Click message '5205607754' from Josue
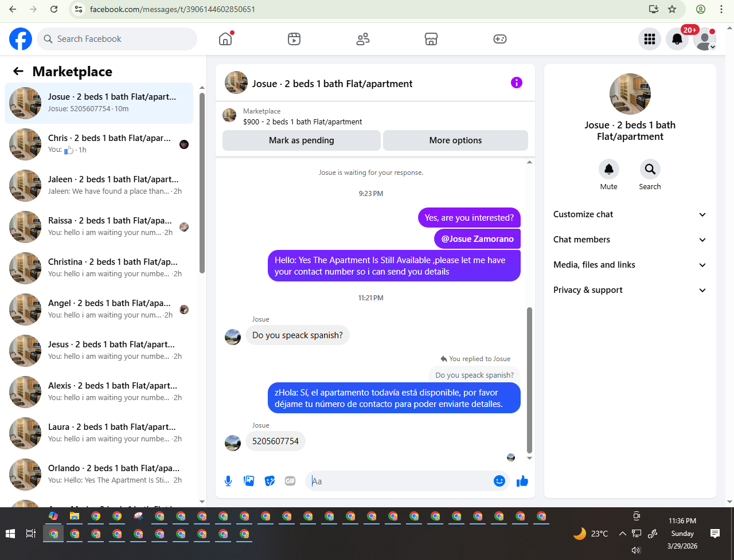734x560 pixels. (275, 441)
